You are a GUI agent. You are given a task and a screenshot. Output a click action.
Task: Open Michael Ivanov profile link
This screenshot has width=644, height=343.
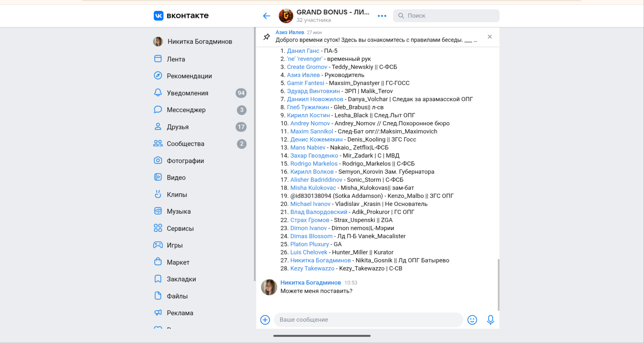click(311, 204)
